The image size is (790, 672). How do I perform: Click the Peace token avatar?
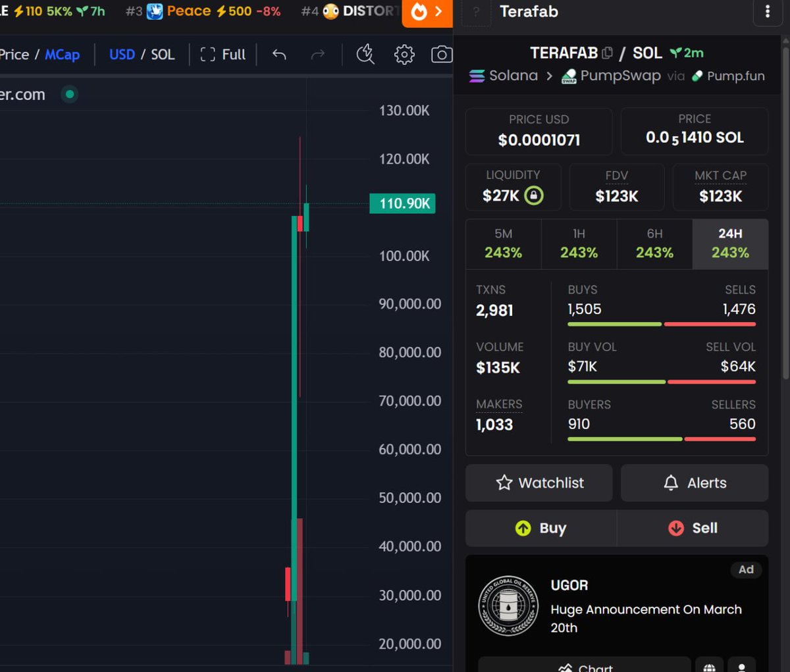155,11
